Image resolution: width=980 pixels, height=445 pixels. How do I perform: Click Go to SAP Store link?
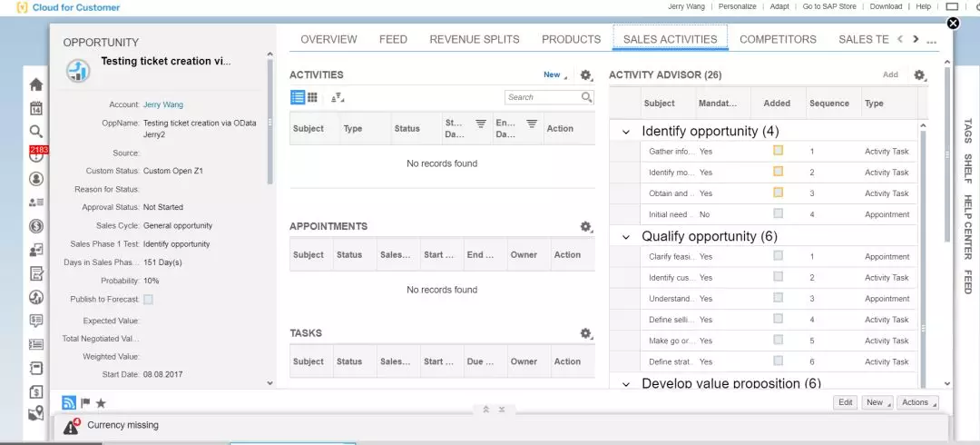click(829, 7)
